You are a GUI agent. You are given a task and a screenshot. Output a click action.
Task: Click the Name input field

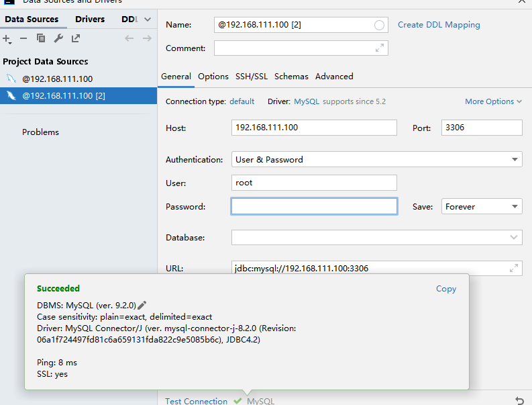(x=301, y=25)
